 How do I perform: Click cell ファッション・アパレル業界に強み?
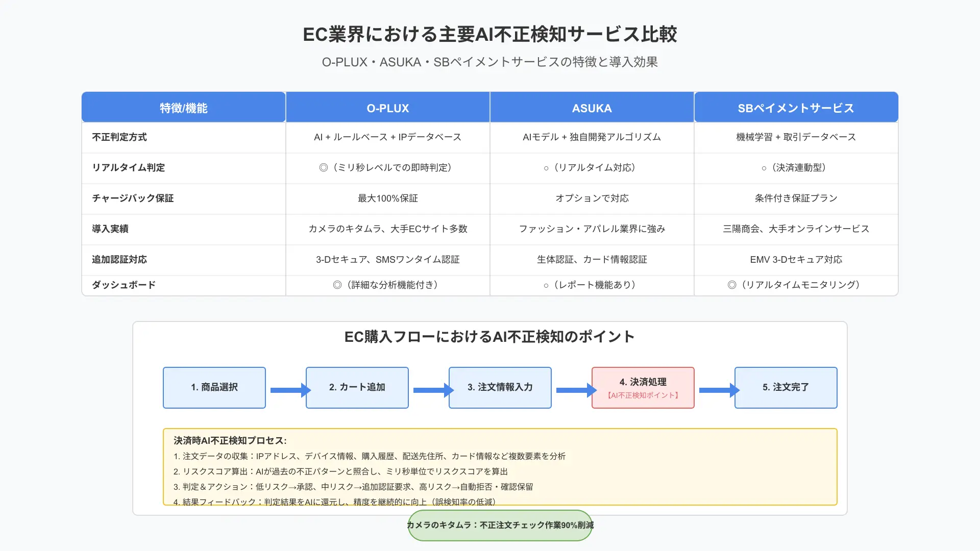[592, 229]
